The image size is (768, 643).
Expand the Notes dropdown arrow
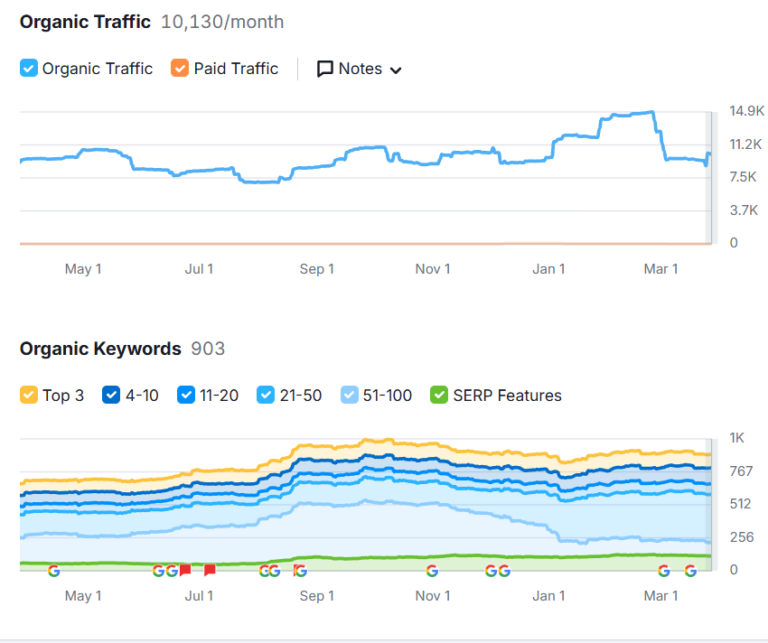pos(395,70)
